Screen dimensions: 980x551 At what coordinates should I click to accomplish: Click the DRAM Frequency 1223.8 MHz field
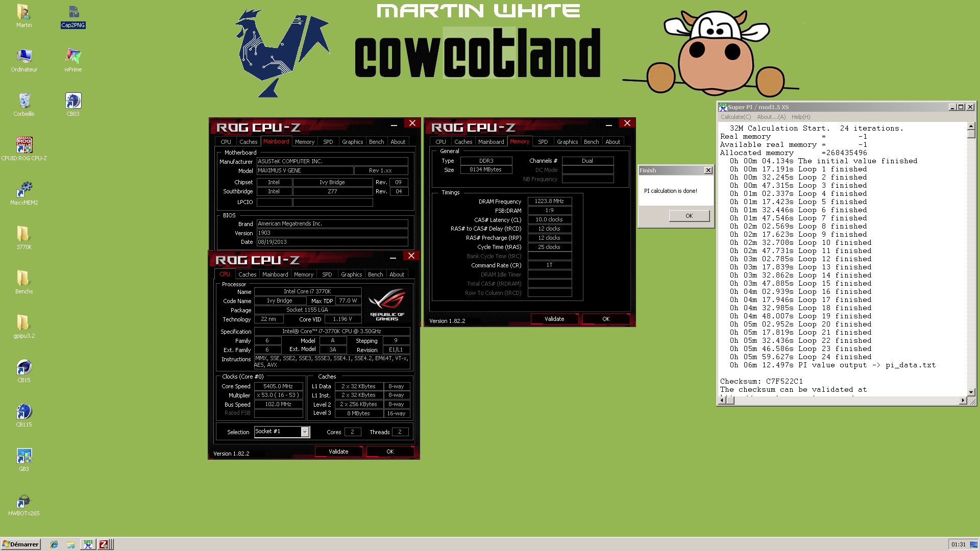click(550, 202)
